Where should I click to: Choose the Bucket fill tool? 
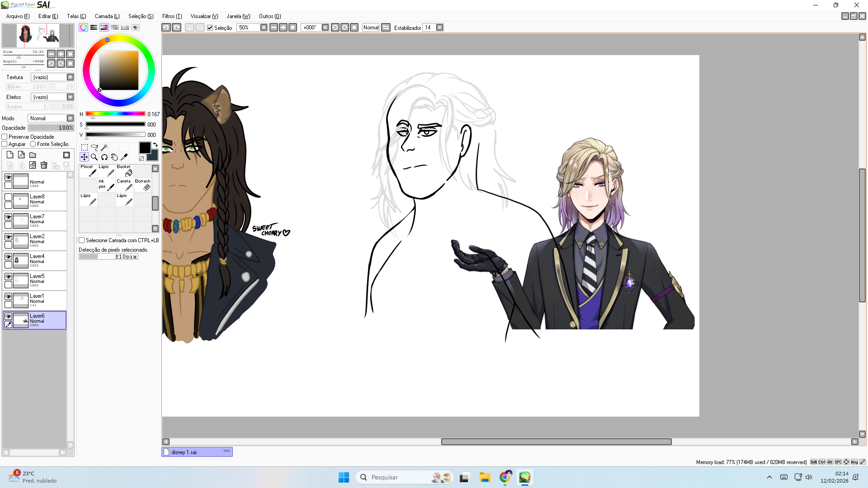(124, 171)
